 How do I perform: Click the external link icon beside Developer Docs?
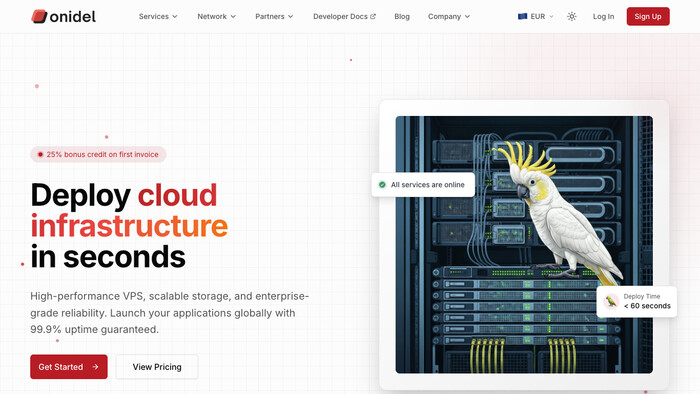pos(373,17)
